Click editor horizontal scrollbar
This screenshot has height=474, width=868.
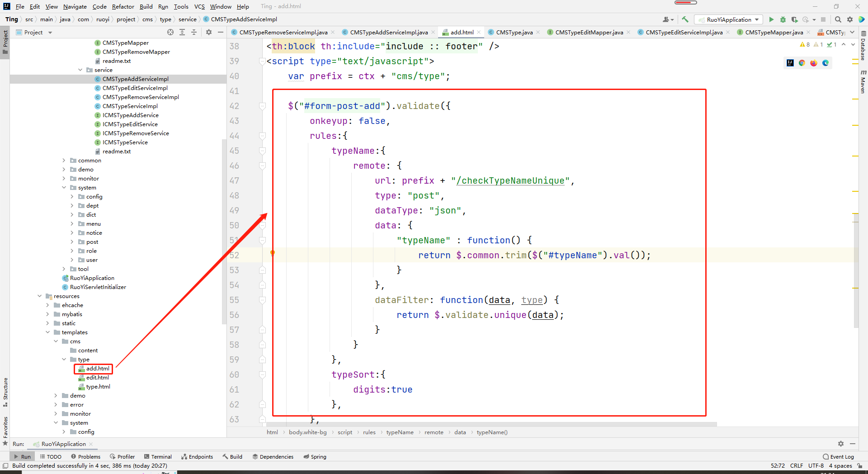(493, 424)
